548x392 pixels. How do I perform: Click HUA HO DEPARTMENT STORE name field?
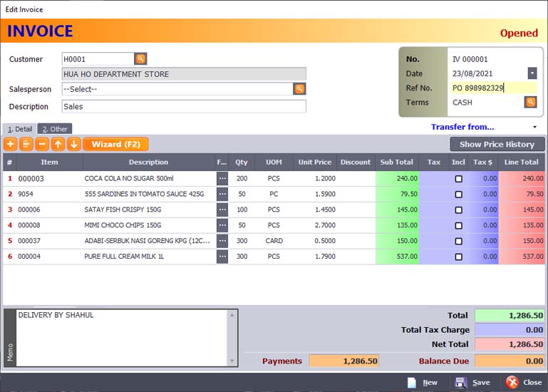[184, 74]
